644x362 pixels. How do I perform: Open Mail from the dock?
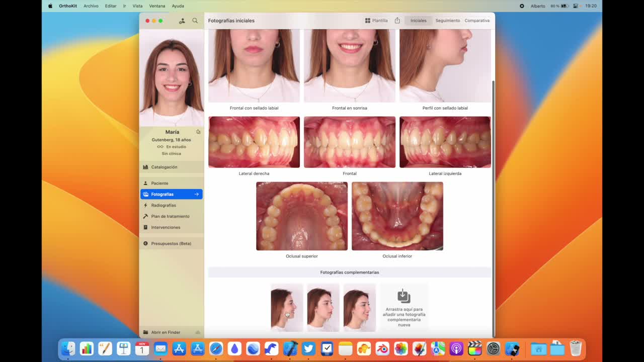[x=160, y=348]
